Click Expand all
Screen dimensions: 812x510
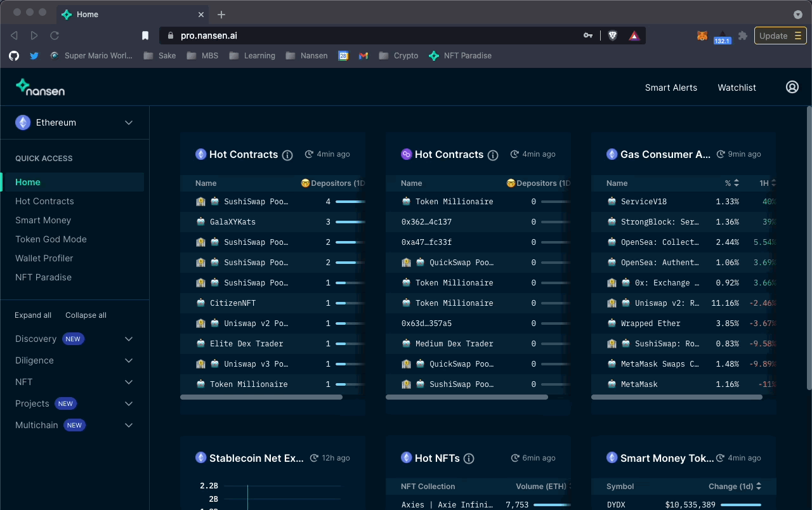click(33, 315)
